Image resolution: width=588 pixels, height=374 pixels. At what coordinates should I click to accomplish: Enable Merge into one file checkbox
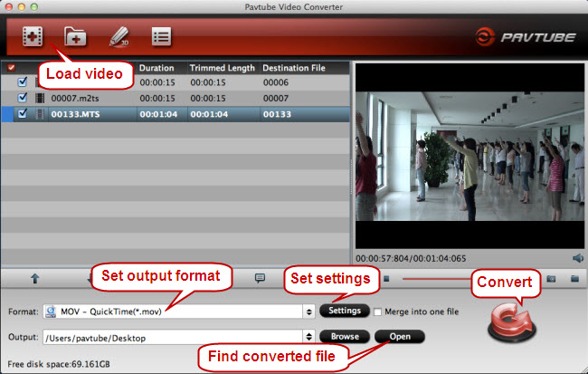377,312
